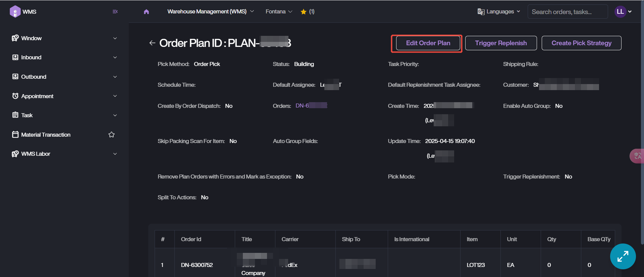This screenshot has height=277, width=644.
Task: Open Warehouse Management (WMS) module dropdown
Action: (210, 12)
